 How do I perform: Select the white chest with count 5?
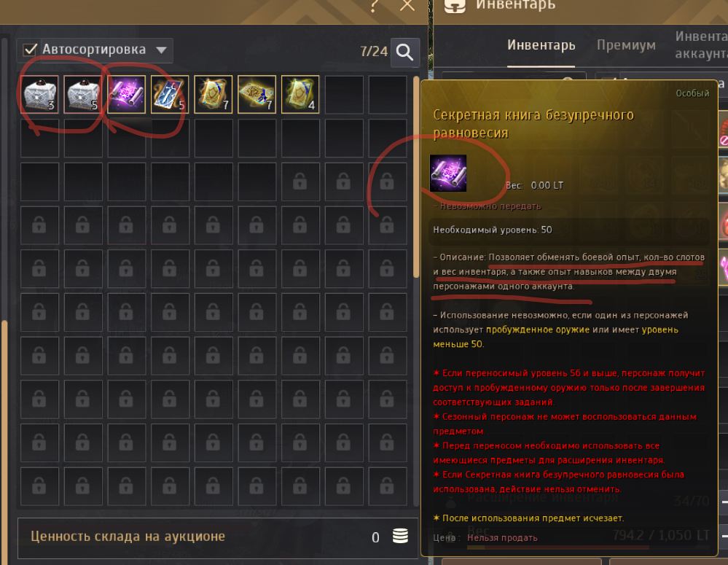coord(82,94)
